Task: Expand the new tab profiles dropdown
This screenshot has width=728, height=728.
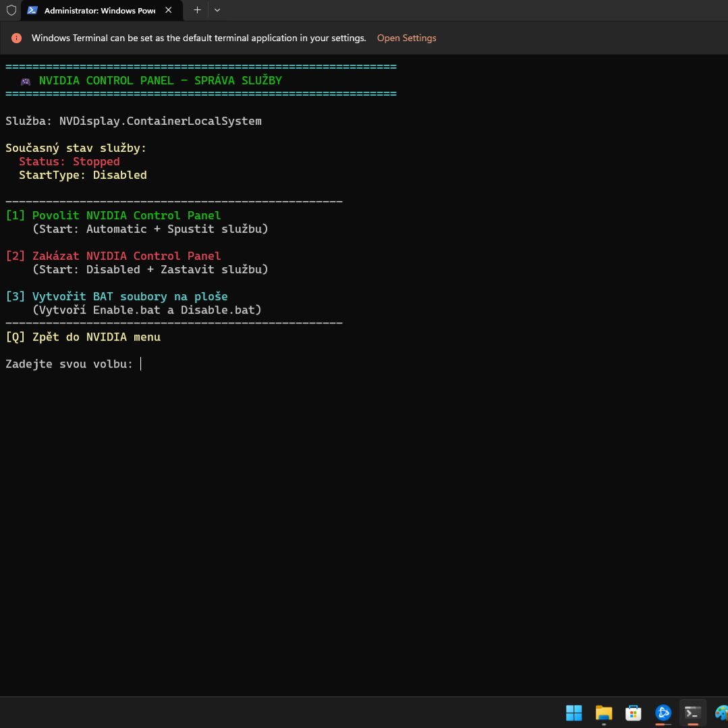Action: pos(217,10)
